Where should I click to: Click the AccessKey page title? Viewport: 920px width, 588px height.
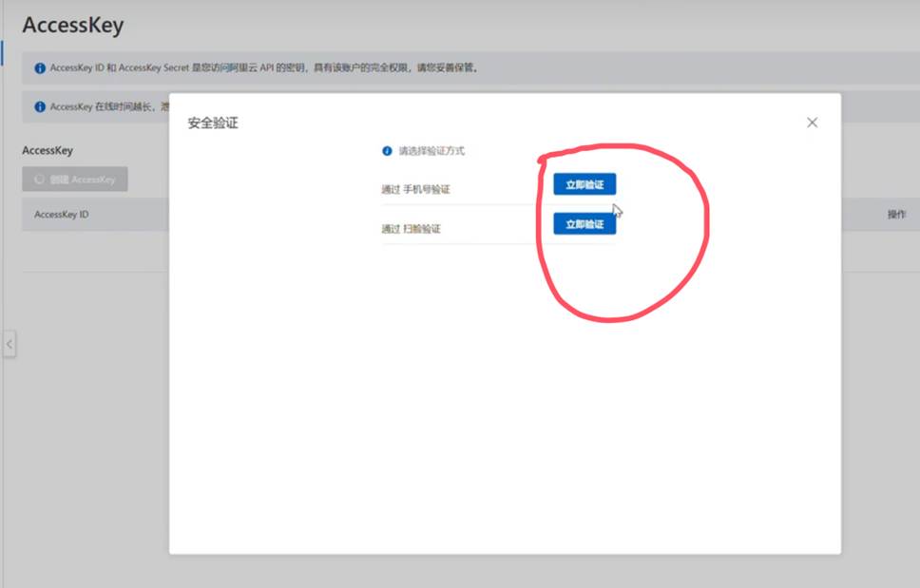pyautogui.click(x=73, y=26)
